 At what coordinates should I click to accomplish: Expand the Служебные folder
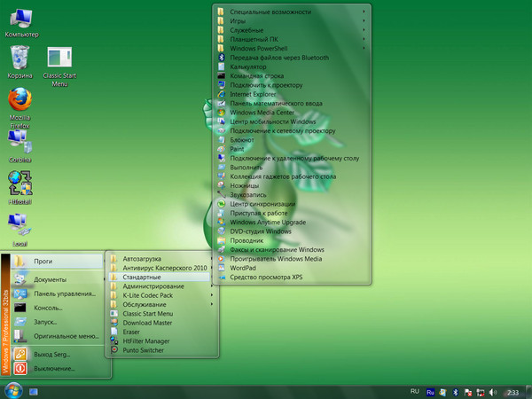click(292, 30)
